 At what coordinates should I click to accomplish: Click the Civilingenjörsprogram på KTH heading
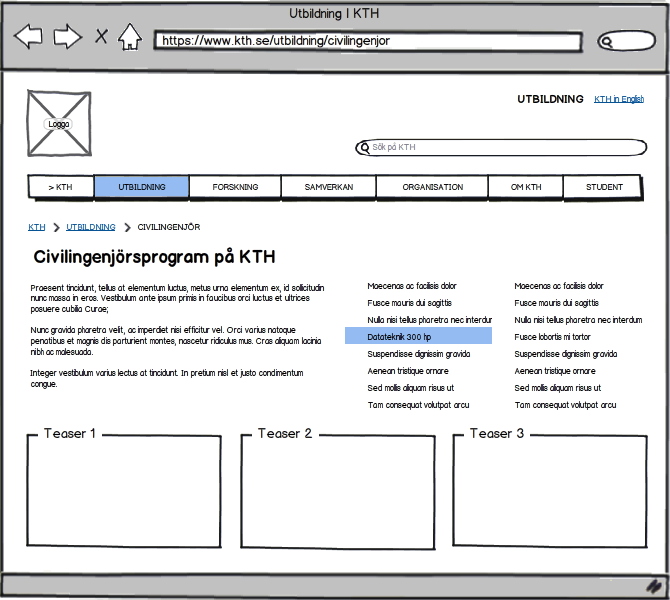[154, 257]
